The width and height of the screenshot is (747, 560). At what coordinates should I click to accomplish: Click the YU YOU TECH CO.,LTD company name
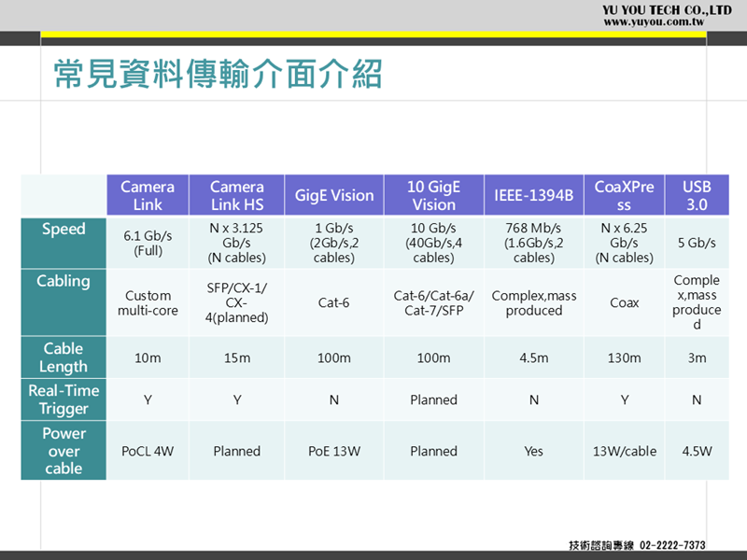(667, 10)
